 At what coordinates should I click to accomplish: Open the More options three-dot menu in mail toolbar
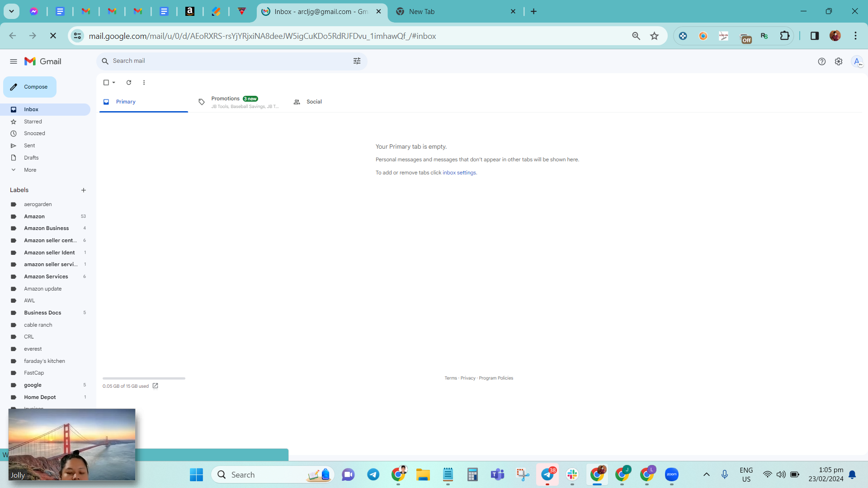click(x=144, y=83)
